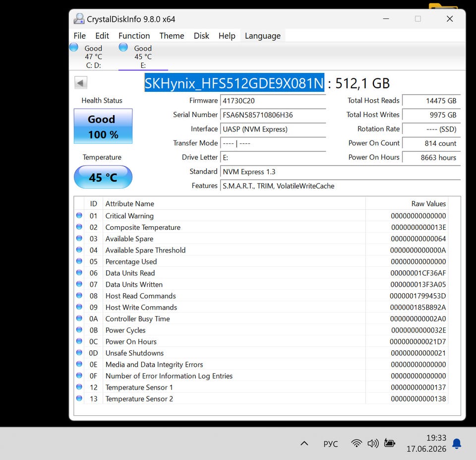Image resolution: width=476 pixels, height=460 pixels.
Task: Open the Theme menu
Action: click(x=172, y=36)
